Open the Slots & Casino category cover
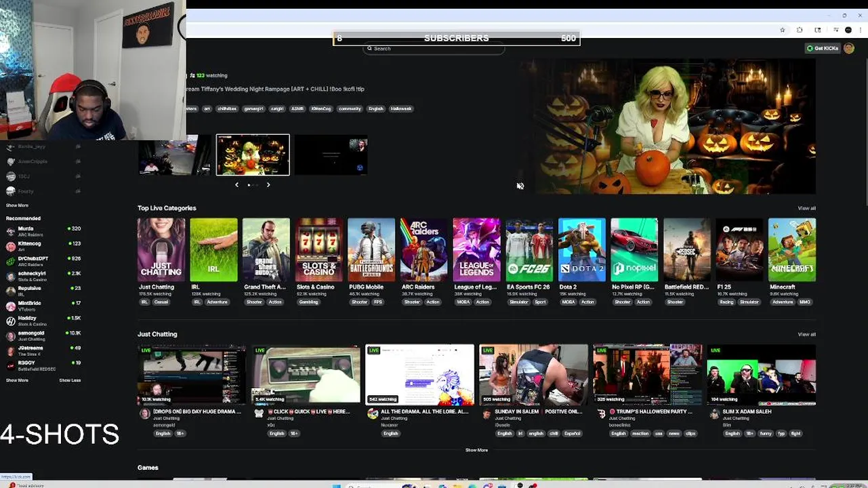 pyautogui.click(x=319, y=249)
